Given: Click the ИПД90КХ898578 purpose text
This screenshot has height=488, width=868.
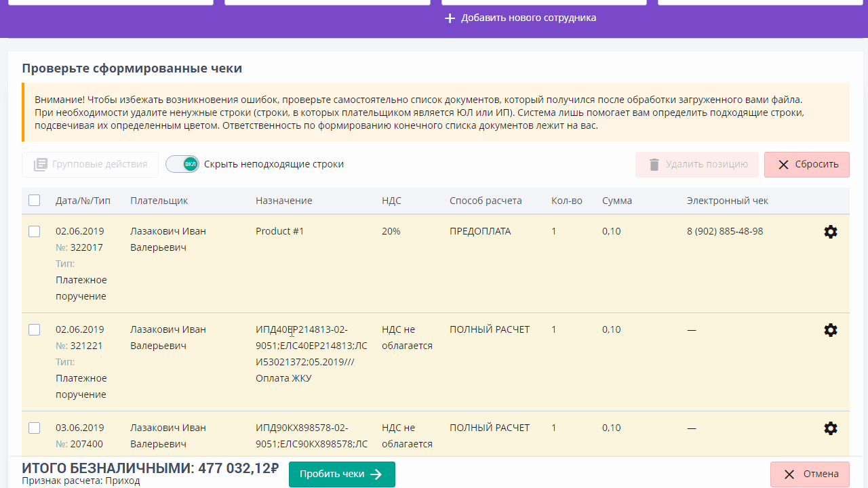Looking at the screenshot, I should tap(311, 436).
